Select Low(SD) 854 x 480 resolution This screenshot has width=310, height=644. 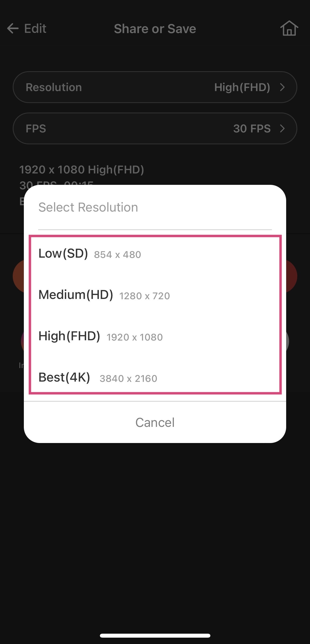click(90, 254)
